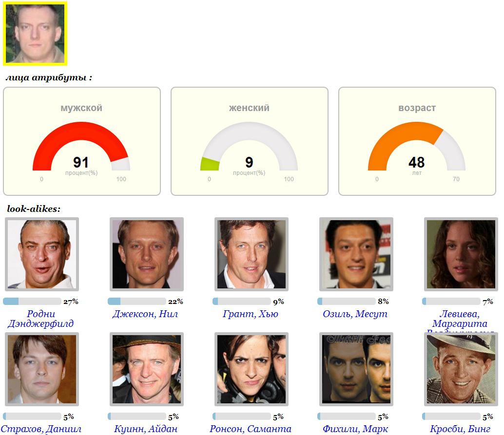This screenshot has height=435, width=504.
Task: Follow the Грант, Хью link
Action: click(251, 314)
